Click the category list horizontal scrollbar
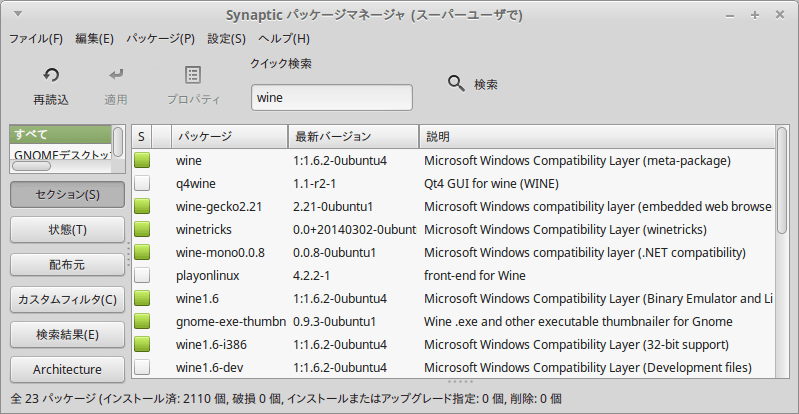 pyautogui.click(x=32, y=166)
